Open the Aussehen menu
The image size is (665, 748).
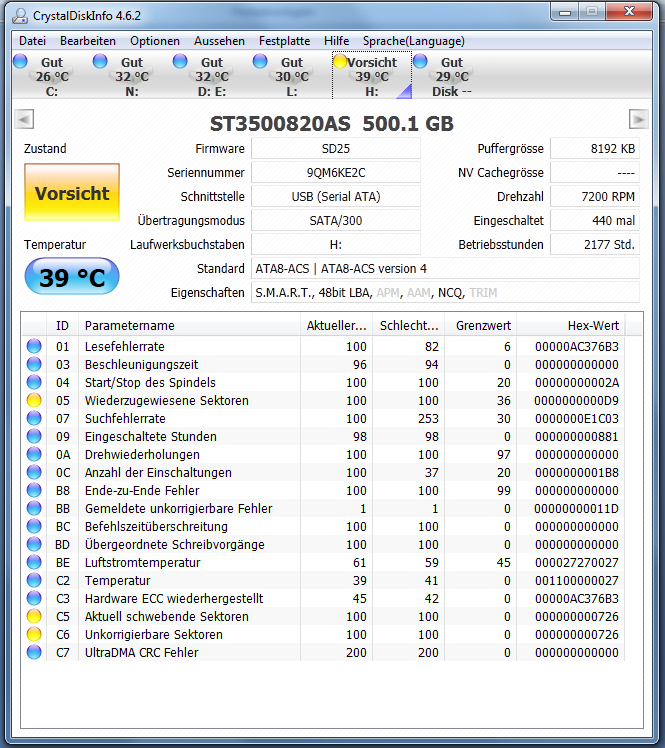(x=219, y=41)
